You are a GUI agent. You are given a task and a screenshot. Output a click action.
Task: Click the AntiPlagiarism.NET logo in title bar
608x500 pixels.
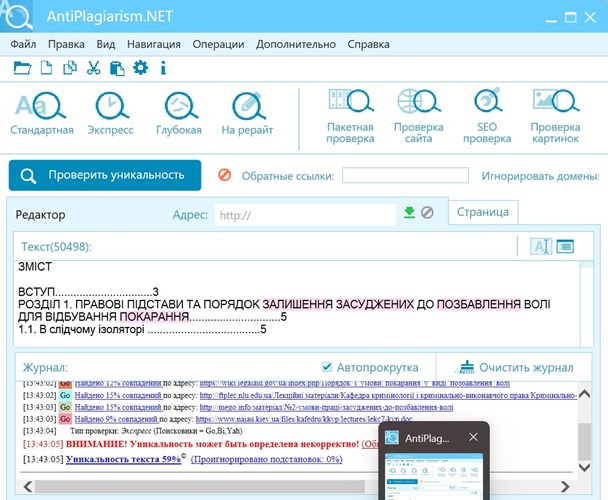pyautogui.click(x=16, y=16)
